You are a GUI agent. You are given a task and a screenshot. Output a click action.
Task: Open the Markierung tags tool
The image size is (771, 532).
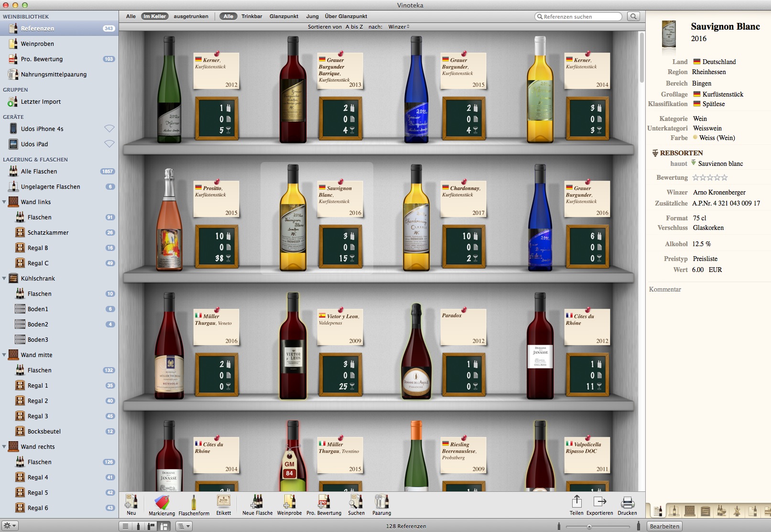pyautogui.click(x=162, y=502)
